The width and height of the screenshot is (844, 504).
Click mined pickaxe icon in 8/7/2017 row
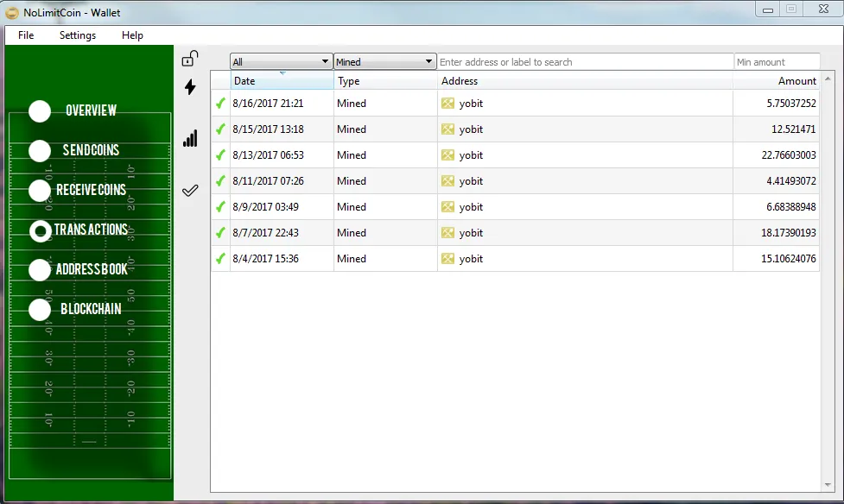tap(447, 232)
